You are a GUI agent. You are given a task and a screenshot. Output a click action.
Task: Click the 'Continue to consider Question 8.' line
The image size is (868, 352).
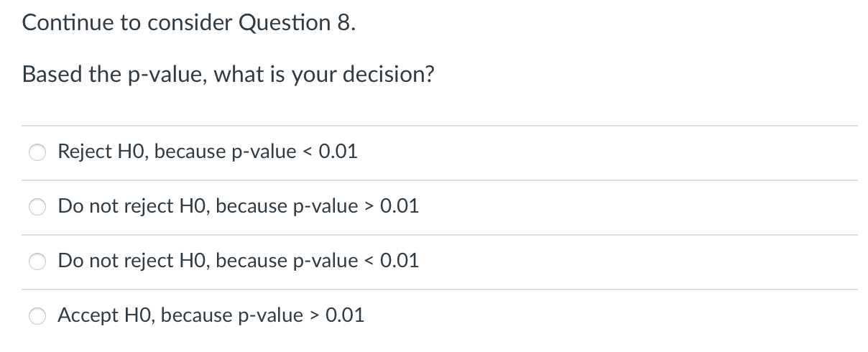click(188, 23)
